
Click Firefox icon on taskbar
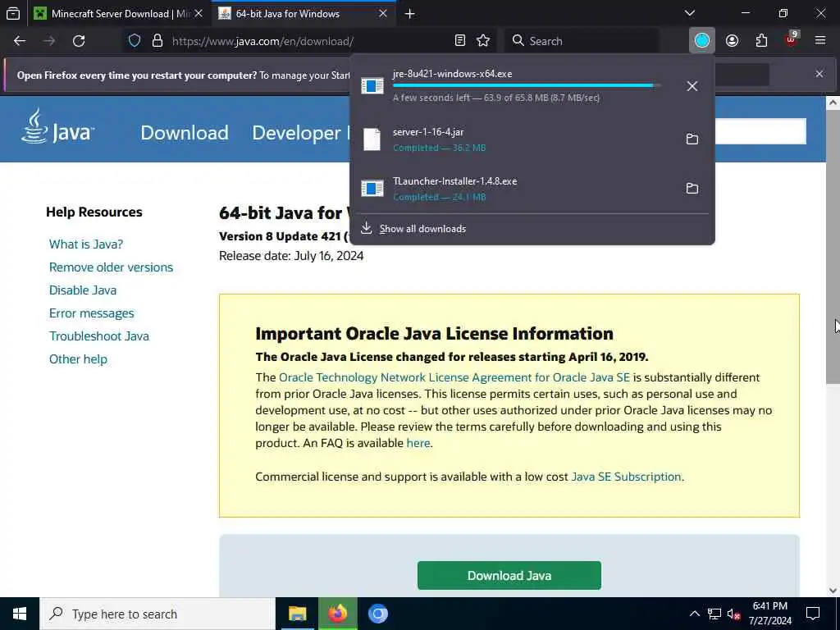(337, 614)
